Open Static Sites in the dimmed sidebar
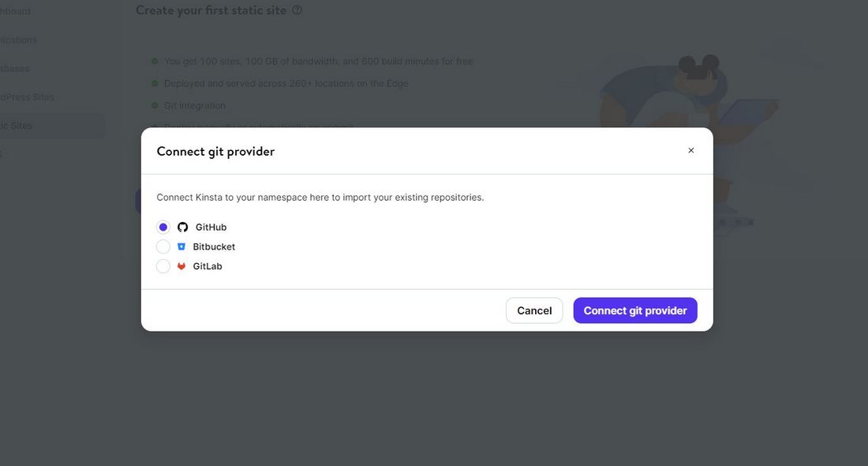Viewport: 868px width, 466px height. 16,126
